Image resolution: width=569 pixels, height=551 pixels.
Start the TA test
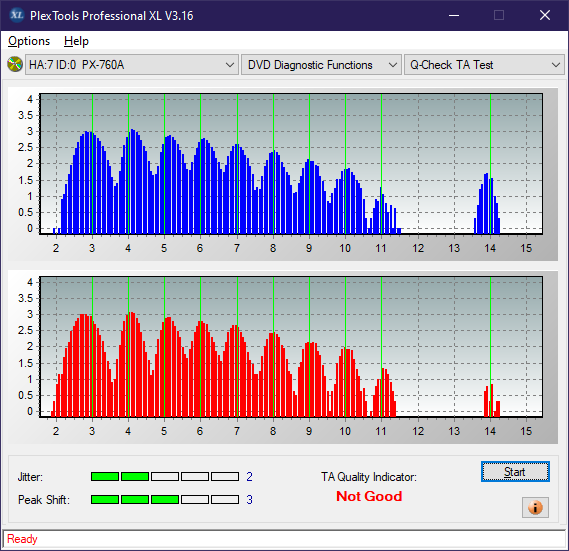point(515,472)
